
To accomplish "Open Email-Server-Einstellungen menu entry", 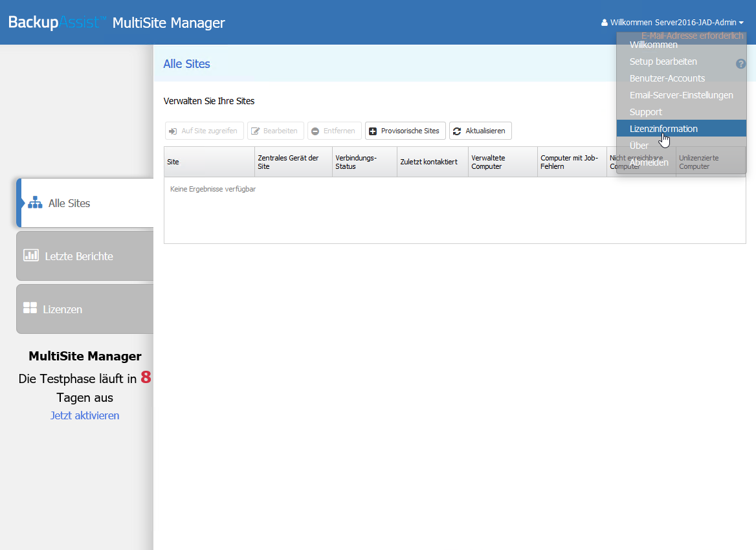I will tap(681, 95).
